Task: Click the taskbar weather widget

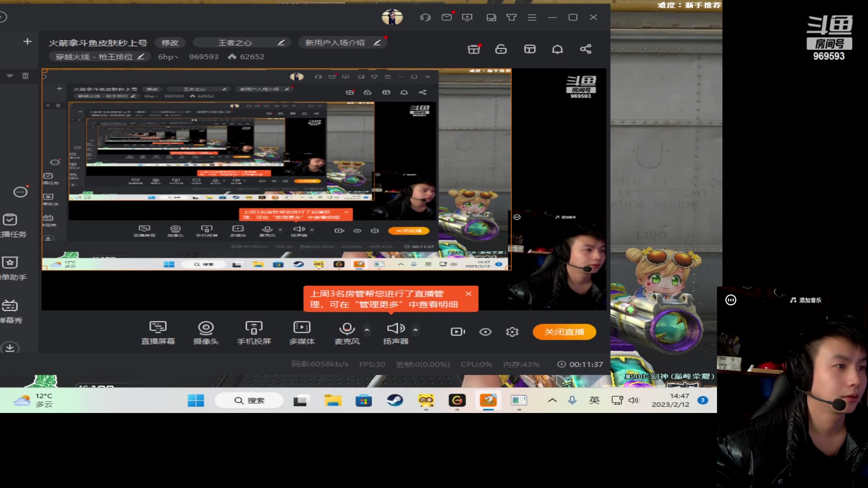Action: click(34, 400)
